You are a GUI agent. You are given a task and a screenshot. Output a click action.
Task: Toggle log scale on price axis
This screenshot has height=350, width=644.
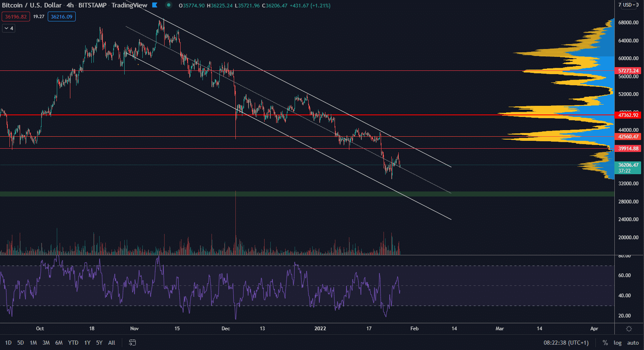pos(618,343)
